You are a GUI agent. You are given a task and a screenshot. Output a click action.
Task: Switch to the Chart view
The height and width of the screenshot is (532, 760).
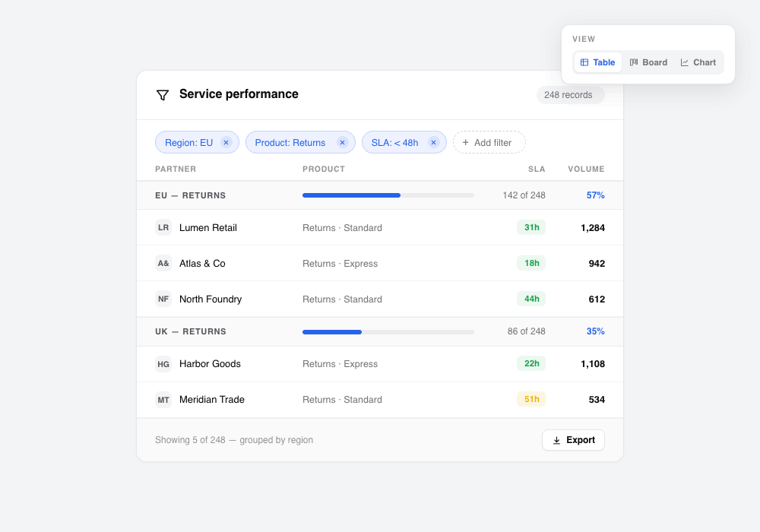point(698,62)
